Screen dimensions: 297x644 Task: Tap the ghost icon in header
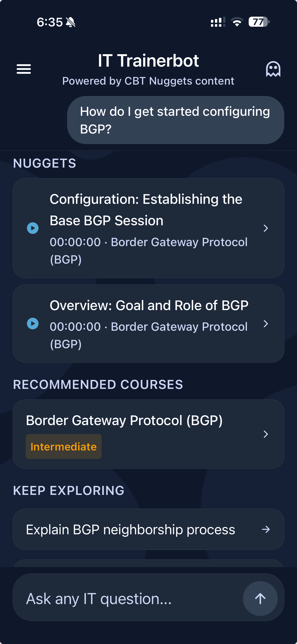point(273,69)
